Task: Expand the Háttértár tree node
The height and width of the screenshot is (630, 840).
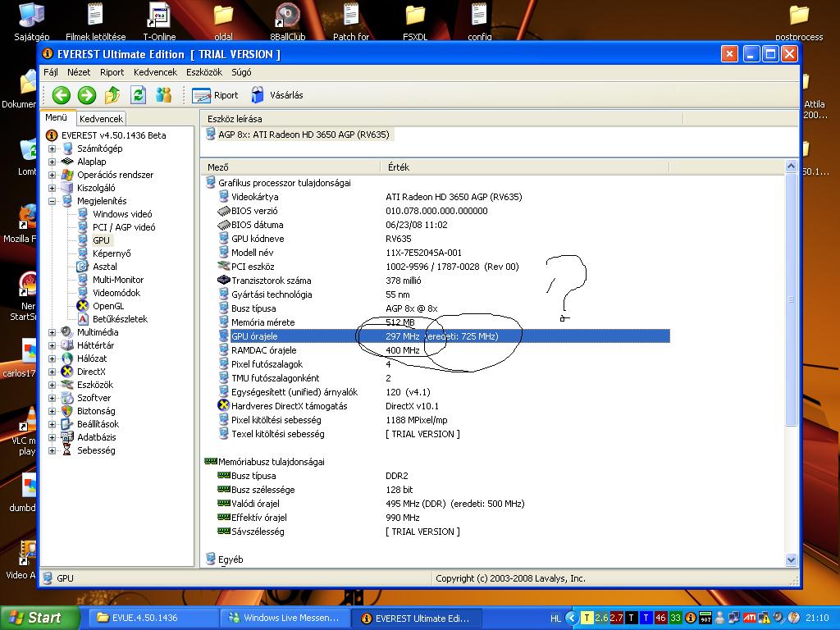Action: coord(52,345)
